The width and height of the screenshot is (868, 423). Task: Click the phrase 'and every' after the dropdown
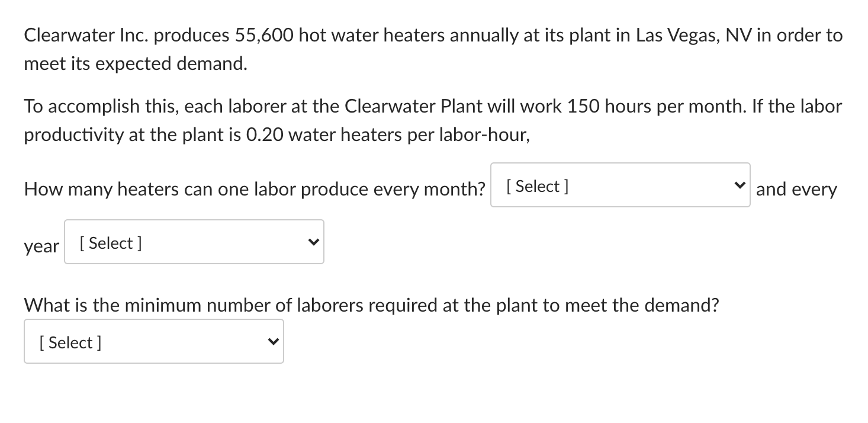click(x=796, y=189)
